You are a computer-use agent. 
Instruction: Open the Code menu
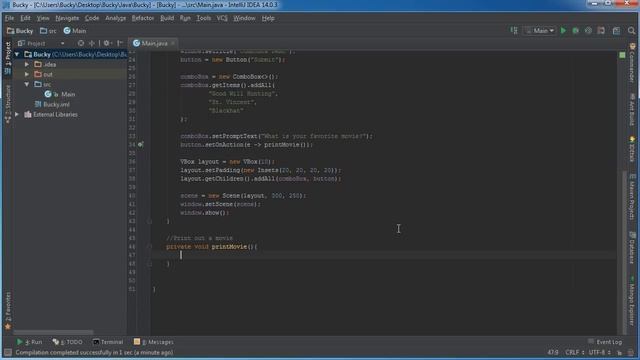pyautogui.click(x=92, y=18)
